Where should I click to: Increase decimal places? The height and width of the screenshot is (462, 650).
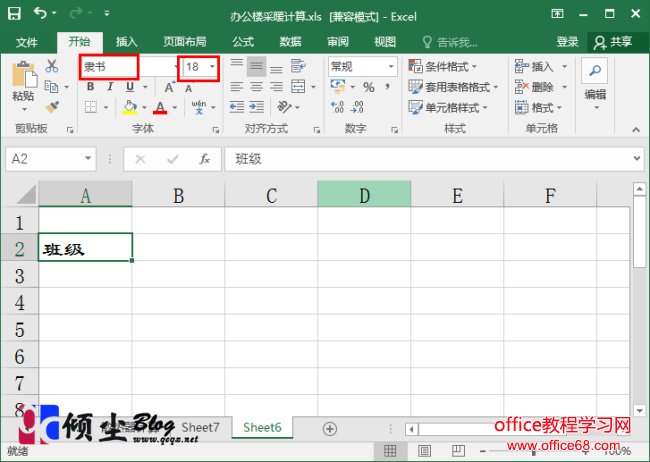coord(337,107)
